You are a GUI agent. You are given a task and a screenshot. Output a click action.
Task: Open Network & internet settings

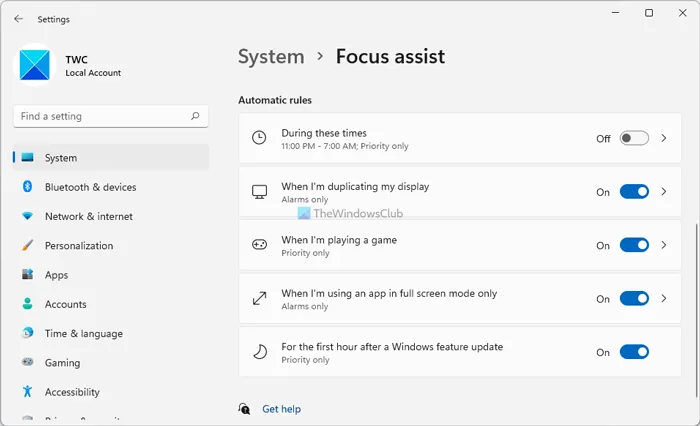[x=88, y=216]
